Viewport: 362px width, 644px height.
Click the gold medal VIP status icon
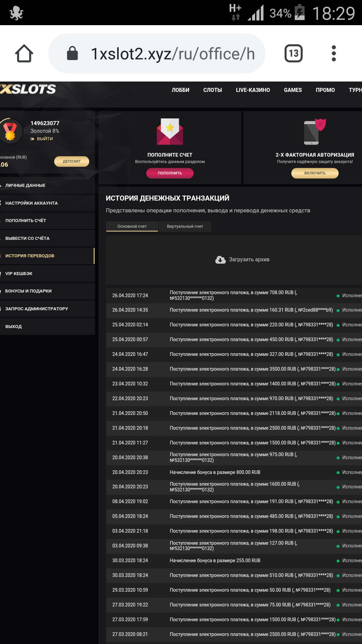(x=10, y=131)
